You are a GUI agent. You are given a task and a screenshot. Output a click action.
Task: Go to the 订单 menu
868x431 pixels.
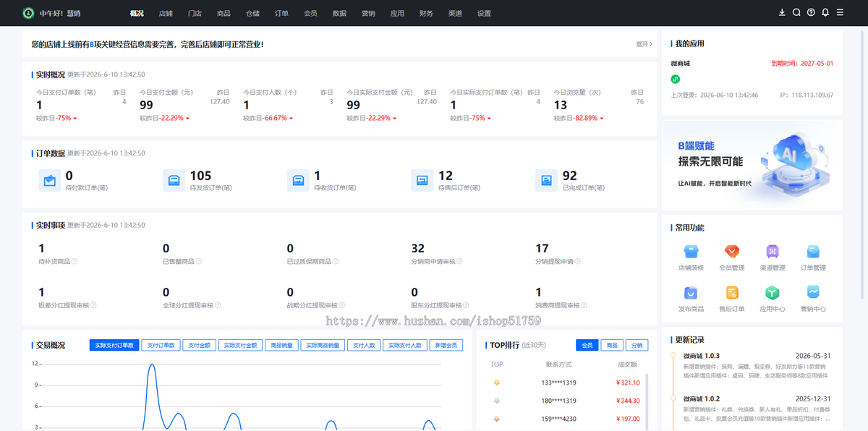[x=281, y=13]
